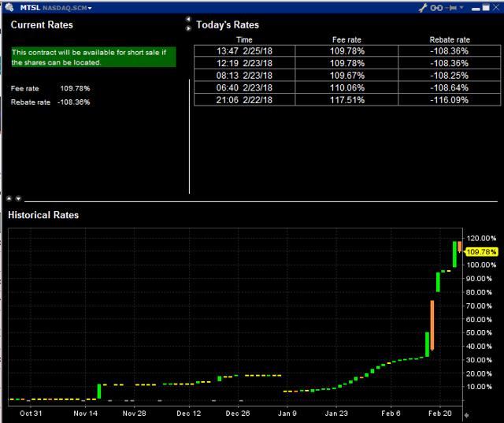Click the Historical Rates heading
Image resolution: width=504 pixels, height=423 pixels.
43,215
